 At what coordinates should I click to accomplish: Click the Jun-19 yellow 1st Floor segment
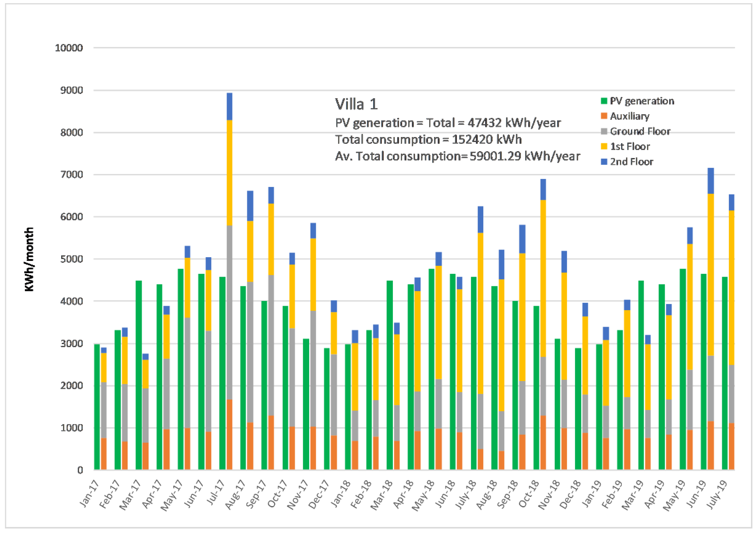coord(711,274)
